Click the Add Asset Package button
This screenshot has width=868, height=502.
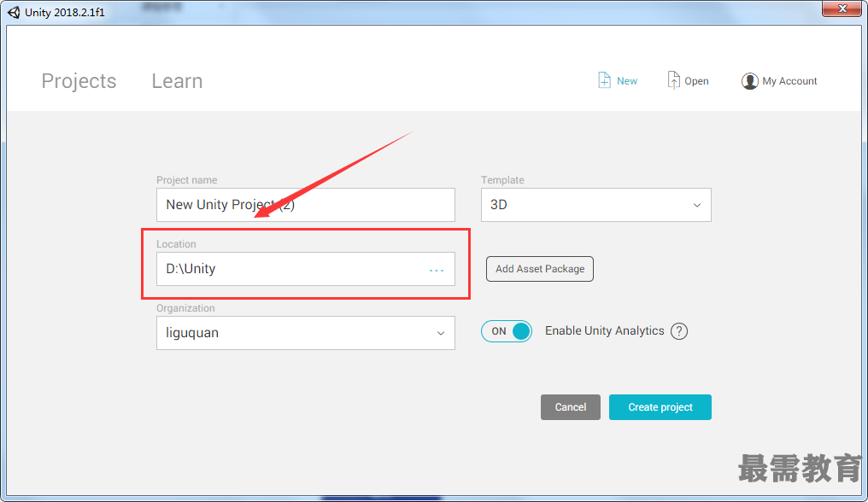(x=540, y=268)
